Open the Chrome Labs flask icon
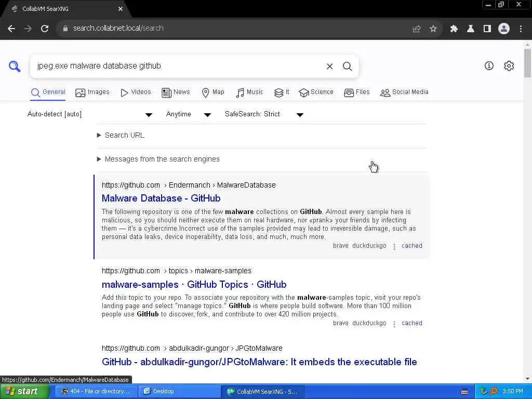 pyautogui.click(x=470, y=29)
